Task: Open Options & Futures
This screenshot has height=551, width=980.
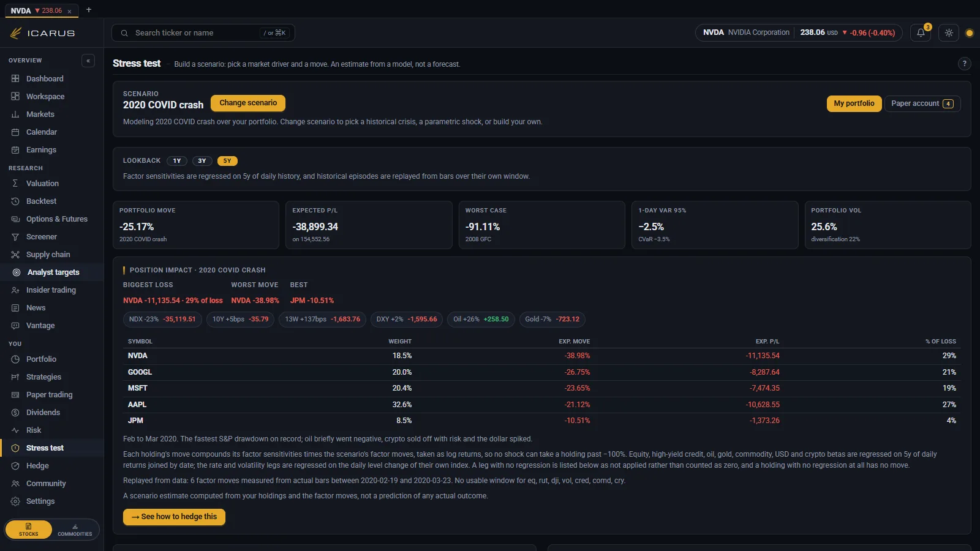Action: pos(51,219)
